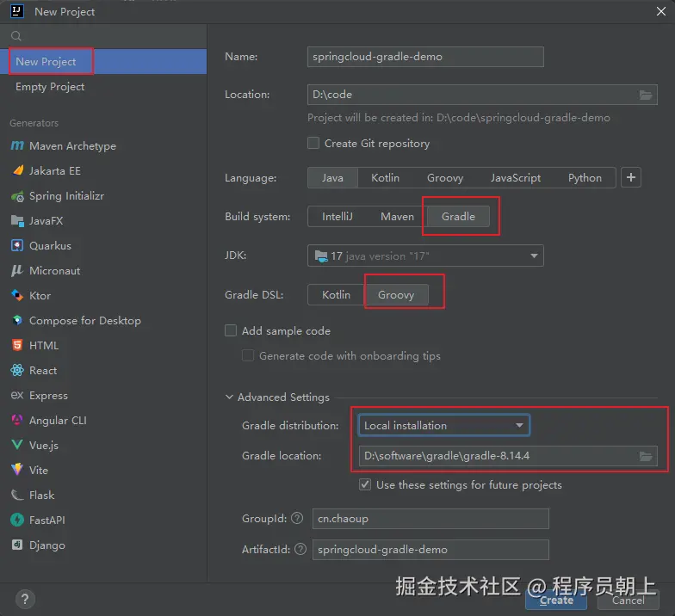675x616 pixels.
Task: Select Python as the language
Action: click(x=585, y=177)
